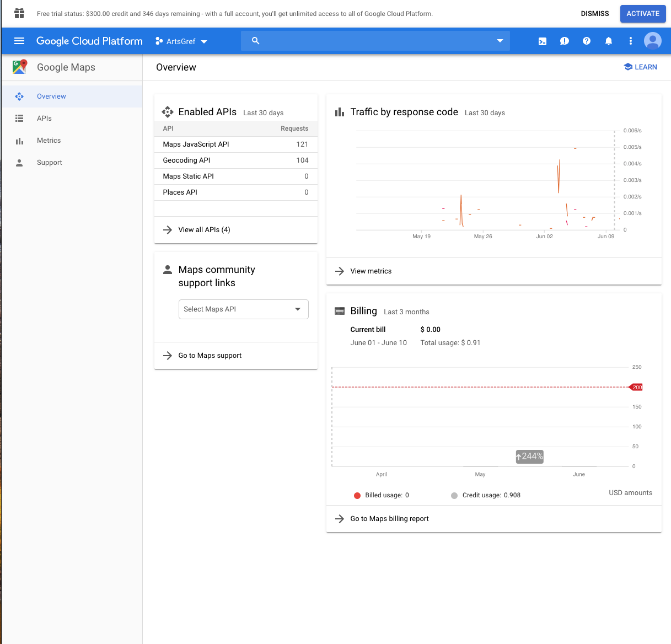Open the View all APIs (4) link
Viewport: 671px width, 644px height.
204,230
